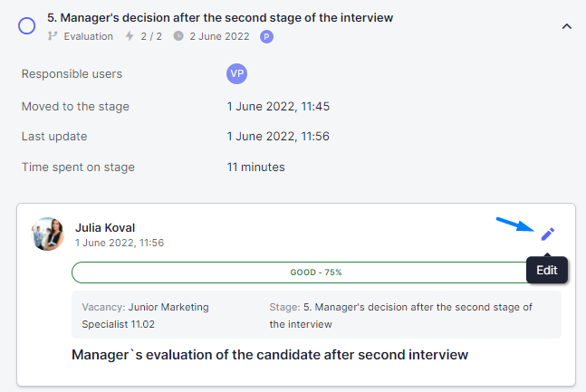Image resolution: width=586 pixels, height=392 pixels.
Task: Click the clock deadline icon
Action: 178,36
